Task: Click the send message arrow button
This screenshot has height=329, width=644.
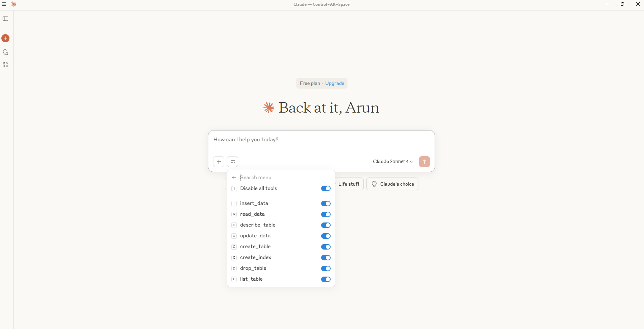Action: [424, 162]
